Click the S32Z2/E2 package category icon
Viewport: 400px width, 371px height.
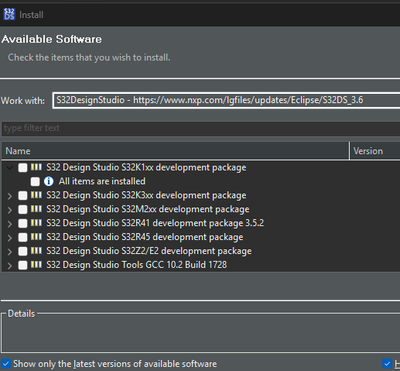click(x=36, y=251)
